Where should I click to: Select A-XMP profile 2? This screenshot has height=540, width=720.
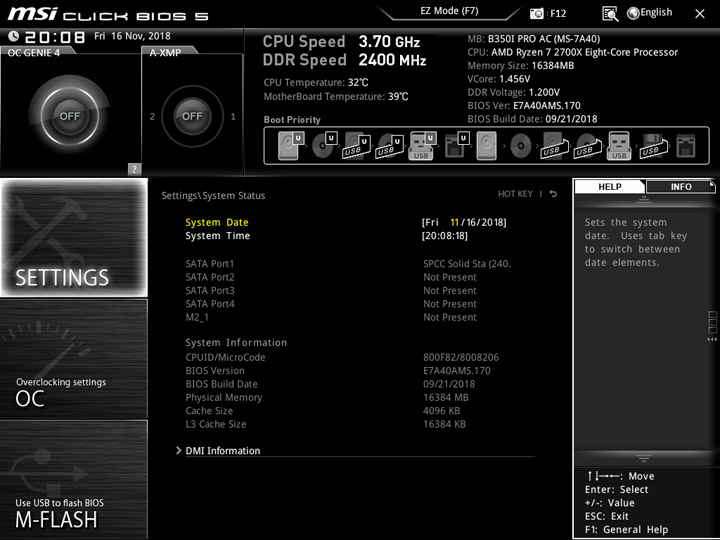[152, 117]
